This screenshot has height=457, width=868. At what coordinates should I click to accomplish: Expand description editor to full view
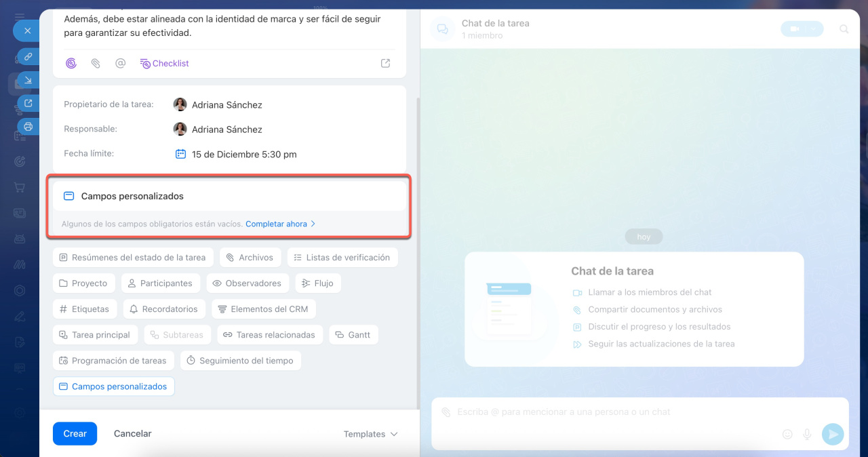385,63
